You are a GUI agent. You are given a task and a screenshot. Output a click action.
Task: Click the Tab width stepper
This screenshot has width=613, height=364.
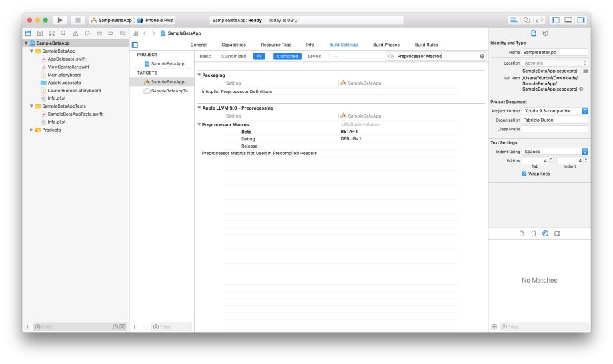[x=551, y=160]
